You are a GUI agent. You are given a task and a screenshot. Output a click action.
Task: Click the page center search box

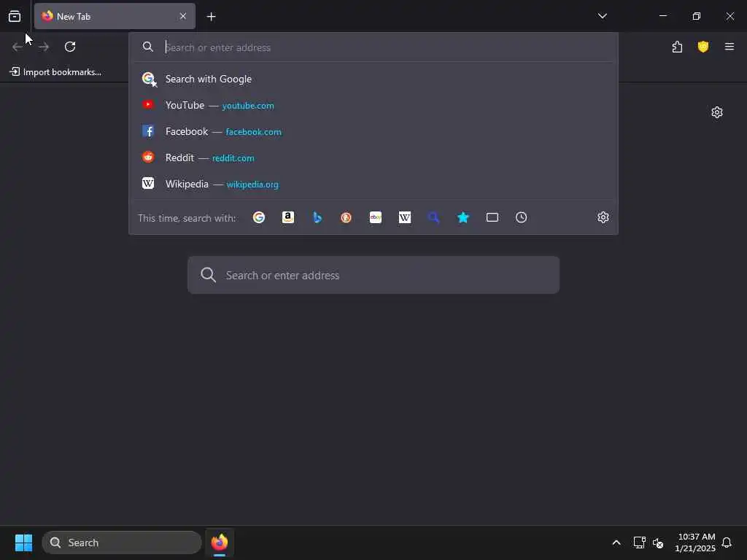click(373, 275)
